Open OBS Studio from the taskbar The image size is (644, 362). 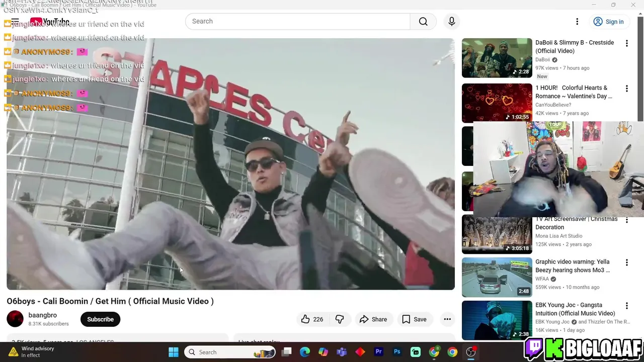tap(471, 352)
